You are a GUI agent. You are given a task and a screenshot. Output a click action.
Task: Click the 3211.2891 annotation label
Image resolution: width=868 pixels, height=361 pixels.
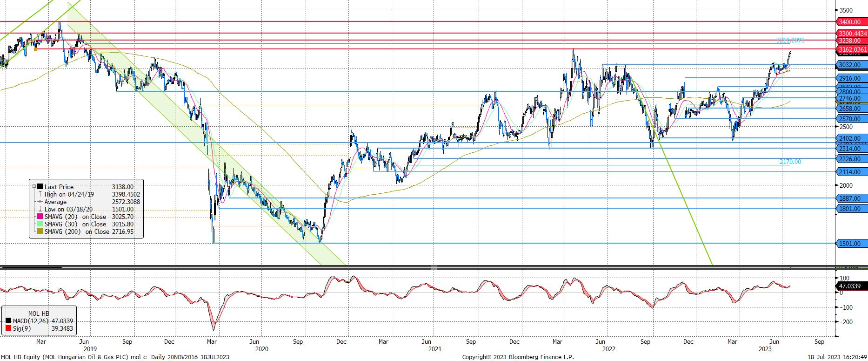pyautogui.click(x=790, y=41)
